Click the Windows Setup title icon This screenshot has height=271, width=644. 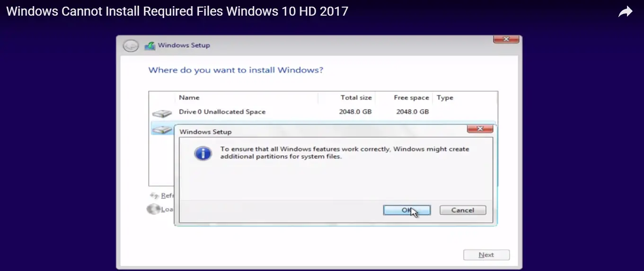(x=150, y=46)
